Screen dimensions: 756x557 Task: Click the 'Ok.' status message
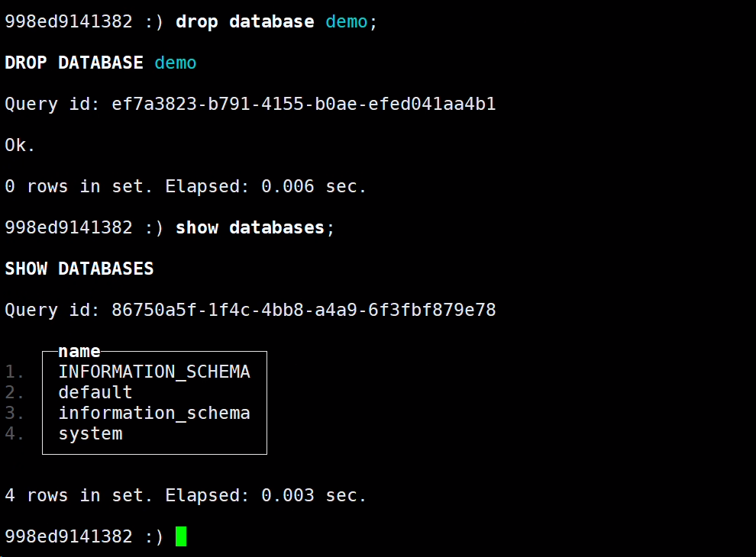coord(21,145)
